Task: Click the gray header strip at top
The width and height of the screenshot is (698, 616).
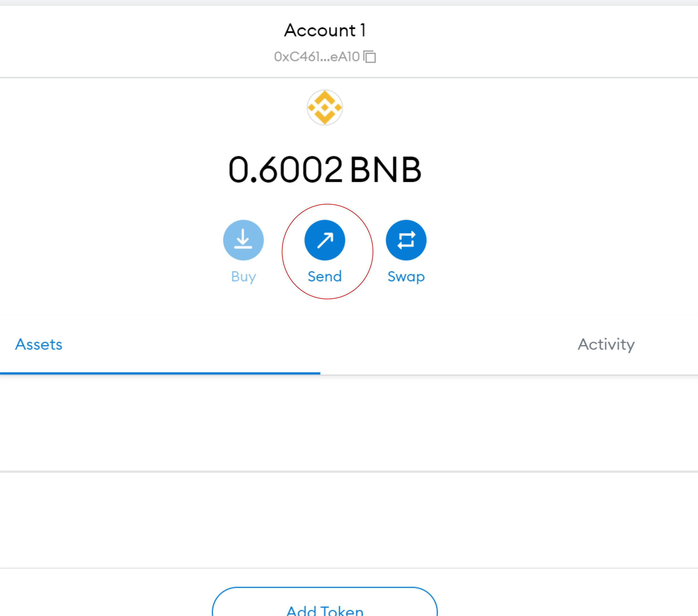Action: coord(349,3)
